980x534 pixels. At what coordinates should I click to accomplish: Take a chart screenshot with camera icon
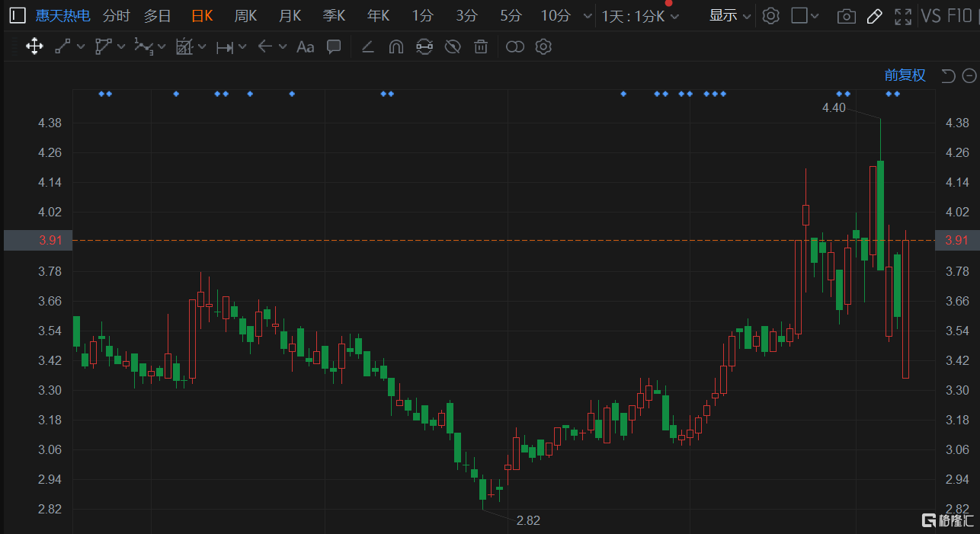tap(847, 16)
